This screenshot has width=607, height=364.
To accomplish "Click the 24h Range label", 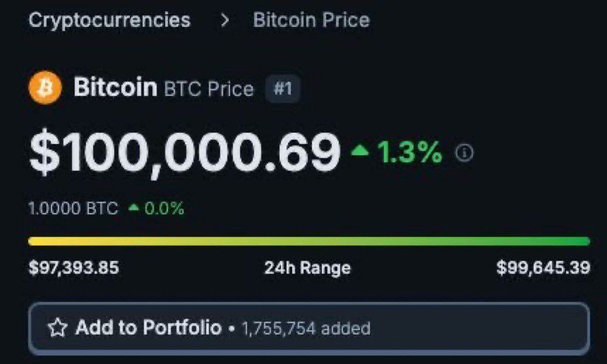I will 307,268.
